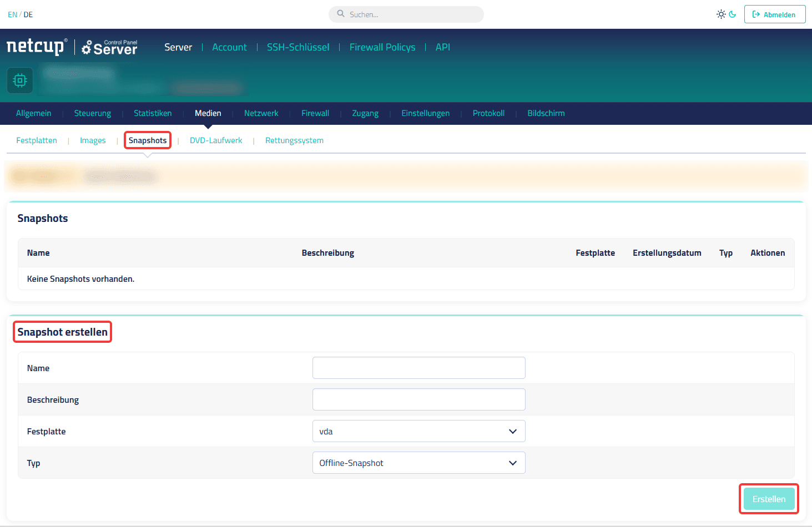Viewport: 812px width, 527px height.
Task: Focus the snapshot Name input field
Action: tap(419, 368)
